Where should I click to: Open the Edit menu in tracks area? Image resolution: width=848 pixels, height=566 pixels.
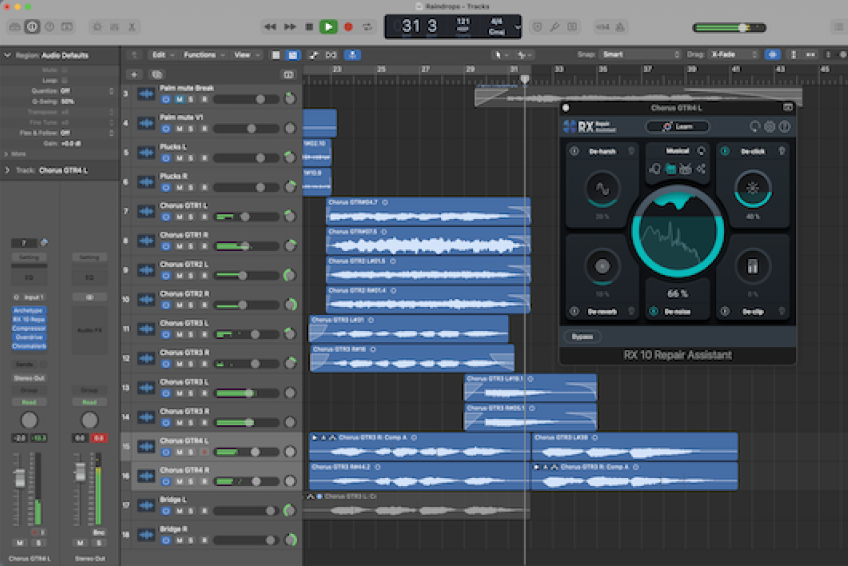point(162,55)
